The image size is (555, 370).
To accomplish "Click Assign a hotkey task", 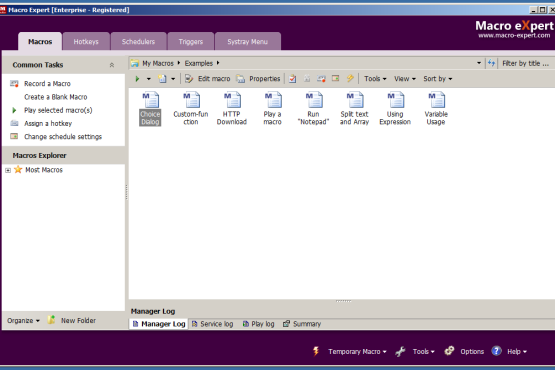I will pyautogui.click(x=48, y=124).
